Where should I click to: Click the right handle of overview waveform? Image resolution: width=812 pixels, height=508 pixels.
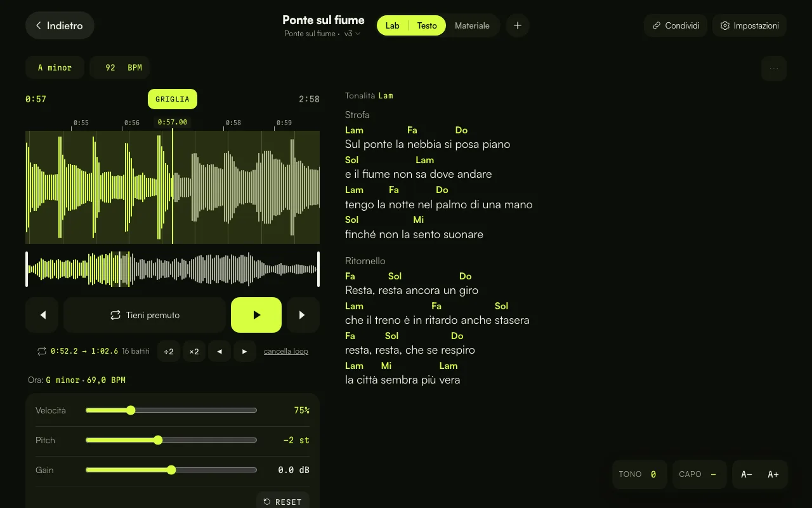pos(318,269)
